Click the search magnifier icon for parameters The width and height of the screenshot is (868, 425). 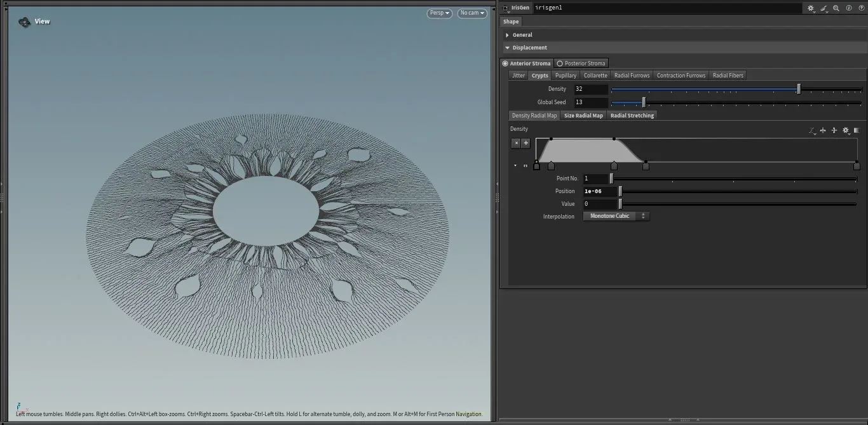click(x=836, y=8)
